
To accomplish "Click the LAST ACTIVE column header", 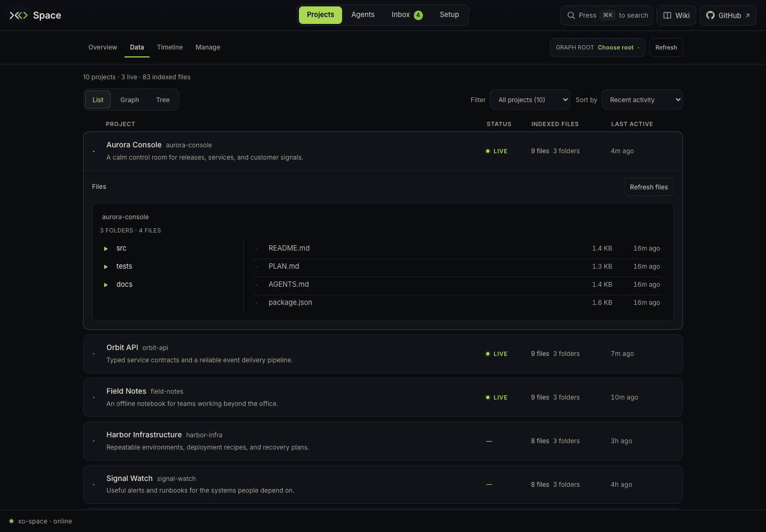I will (632, 124).
